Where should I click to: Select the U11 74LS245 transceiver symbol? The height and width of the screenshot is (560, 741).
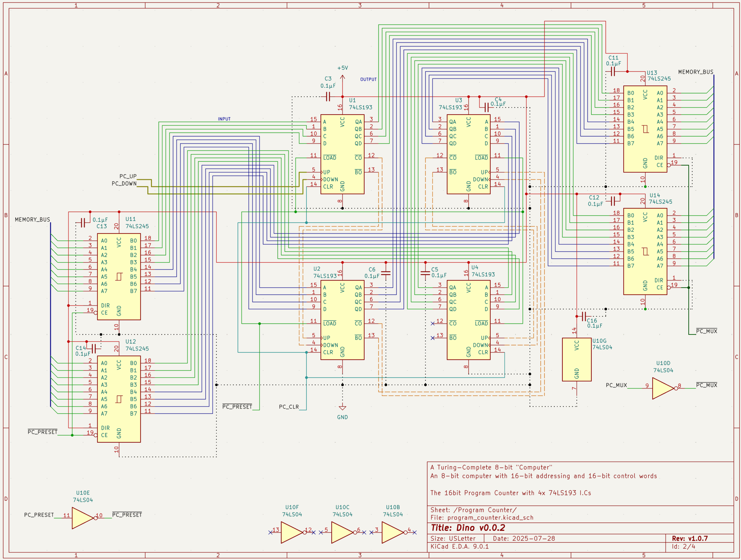click(x=119, y=278)
